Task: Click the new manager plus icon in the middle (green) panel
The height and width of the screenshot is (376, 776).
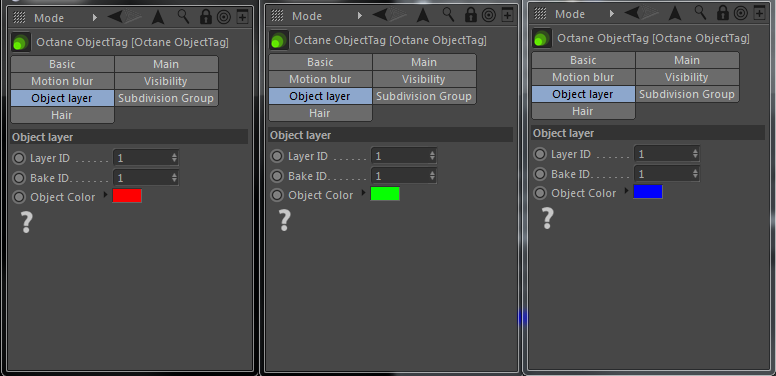Action: (507, 15)
